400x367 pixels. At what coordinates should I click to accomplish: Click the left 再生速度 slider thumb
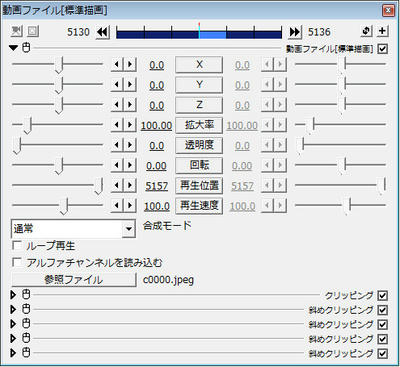pos(64,206)
